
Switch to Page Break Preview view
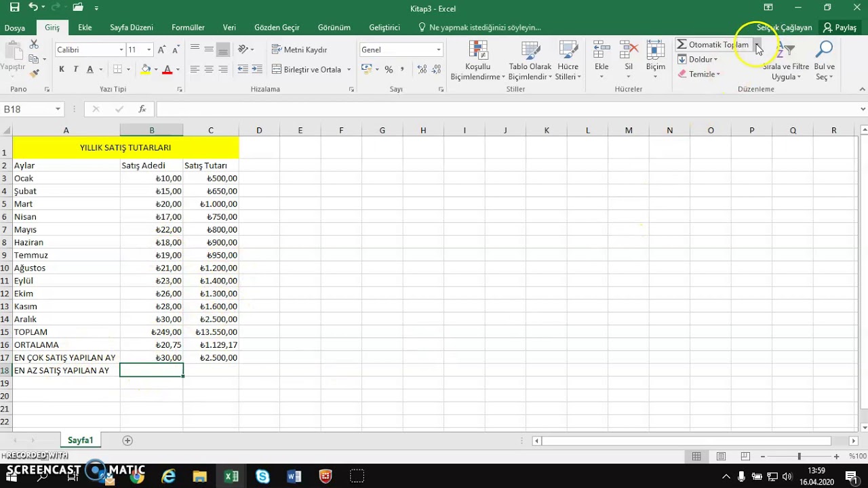(745, 457)
